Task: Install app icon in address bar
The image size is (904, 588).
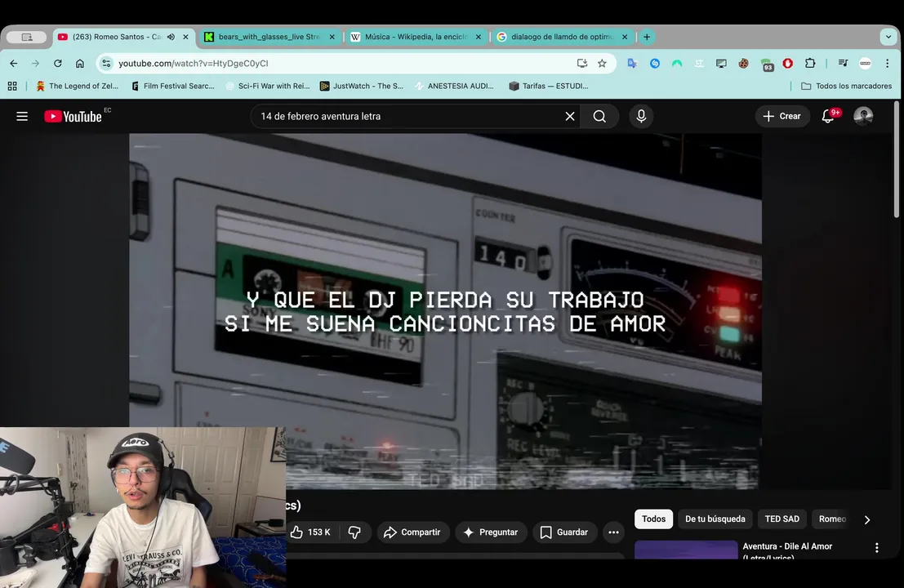Action: point(581,64)
